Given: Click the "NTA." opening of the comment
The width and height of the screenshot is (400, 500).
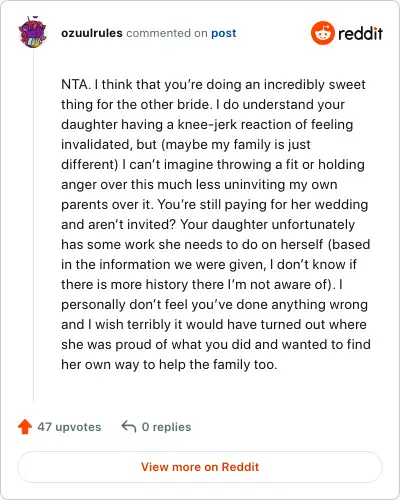Looking at the screenshot, I should [76, 84].
